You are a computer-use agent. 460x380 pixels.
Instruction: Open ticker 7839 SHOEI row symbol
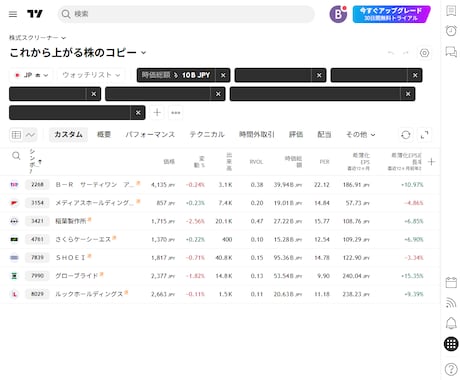[x=37, y=257]
